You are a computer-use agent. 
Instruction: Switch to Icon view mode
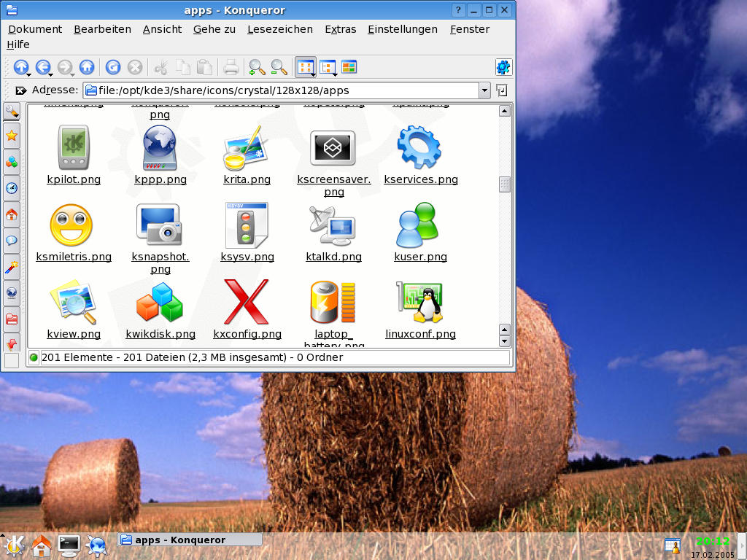(306, 67)
